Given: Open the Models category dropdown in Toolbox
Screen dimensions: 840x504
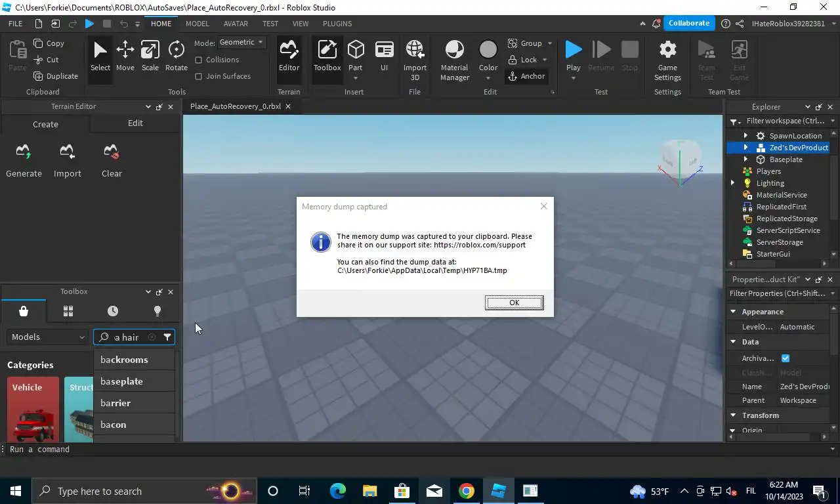Looking at the screenshot, I should [48, 337].
